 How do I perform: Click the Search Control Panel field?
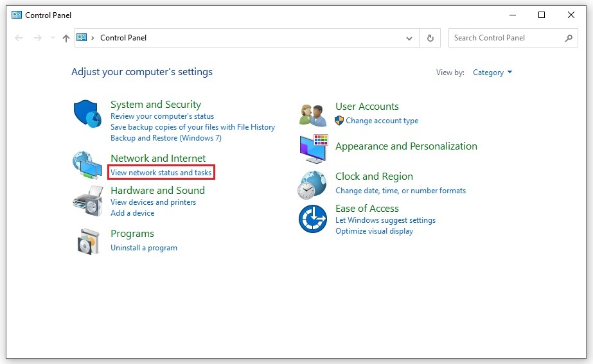[x=506, y=38]
